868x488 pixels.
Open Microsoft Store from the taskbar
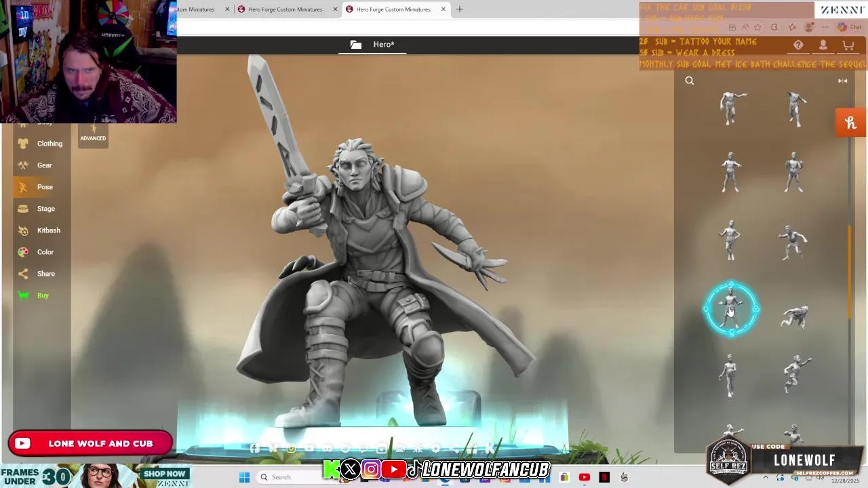point(564,477)
